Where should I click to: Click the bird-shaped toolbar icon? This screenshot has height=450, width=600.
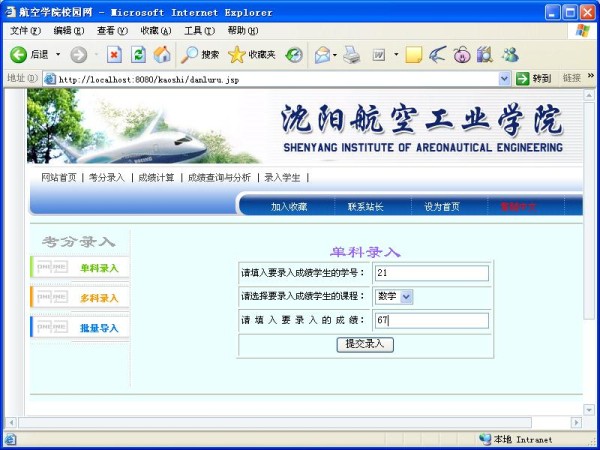(437, 55)
